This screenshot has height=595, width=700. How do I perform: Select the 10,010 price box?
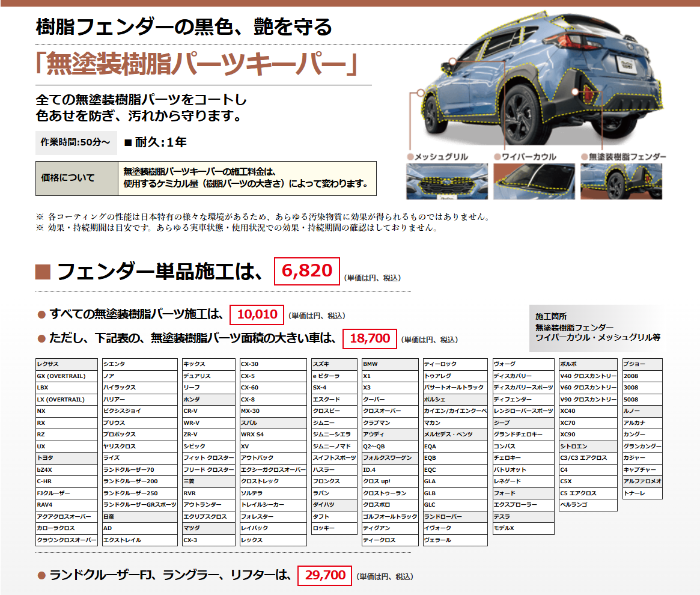pyautogui.click(x=257, y=314)
